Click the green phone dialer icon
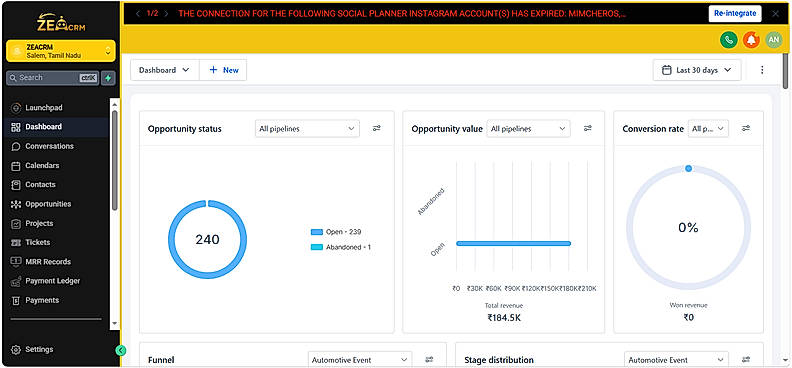 point(729,40)
